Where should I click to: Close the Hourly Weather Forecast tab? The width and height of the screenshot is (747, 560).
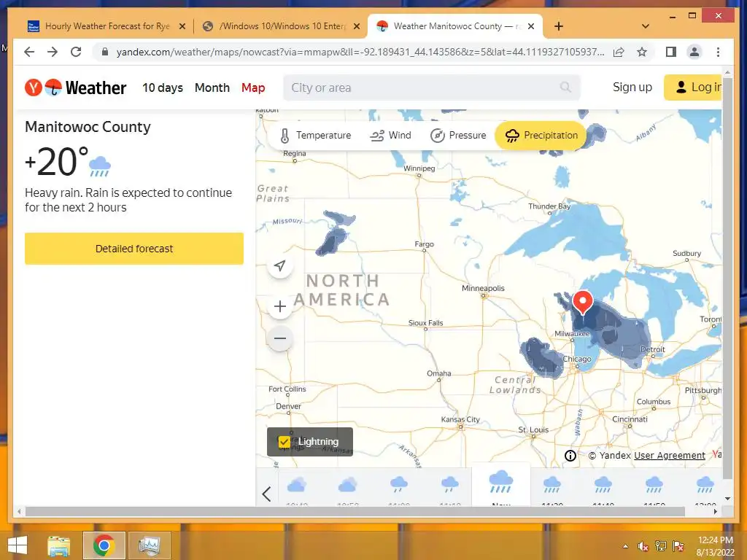(x=182, y=26)
